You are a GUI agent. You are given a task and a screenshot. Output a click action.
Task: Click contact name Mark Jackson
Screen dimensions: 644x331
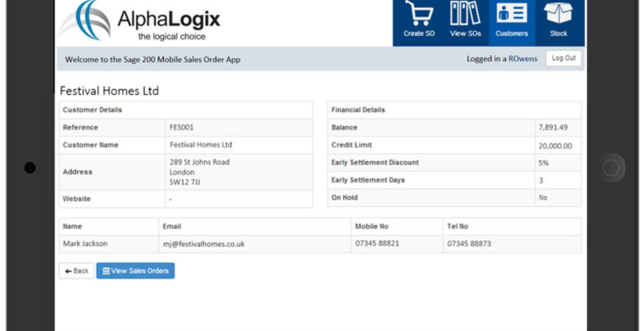click(85, 243)
